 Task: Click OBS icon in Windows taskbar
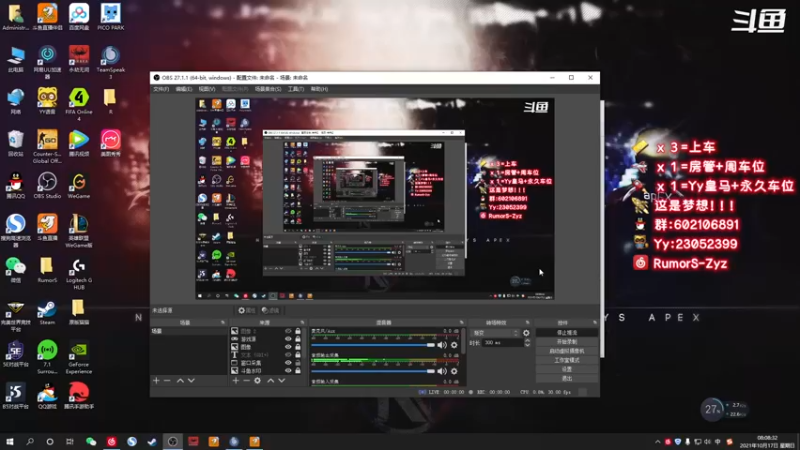point(172,441)
